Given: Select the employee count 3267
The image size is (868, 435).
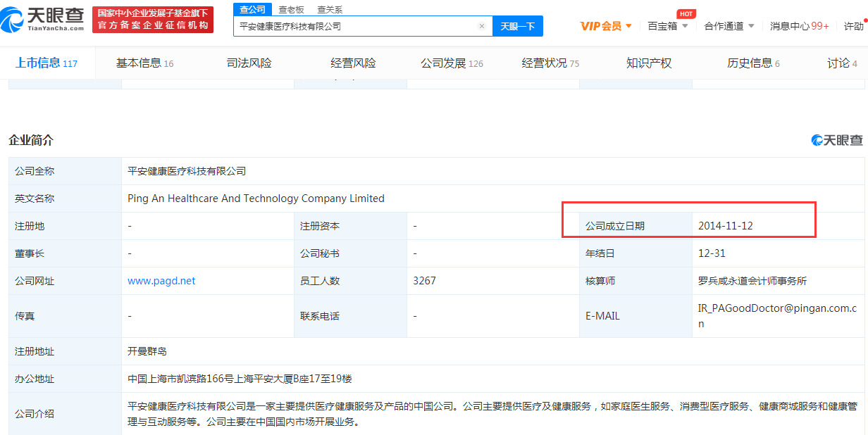Looking at the screenshot, I should (424, 281).
